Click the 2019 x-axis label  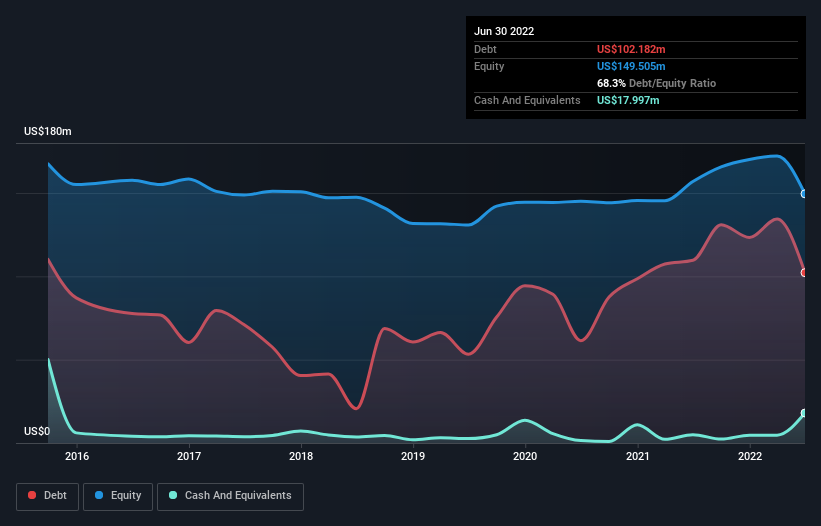[413, 456]
